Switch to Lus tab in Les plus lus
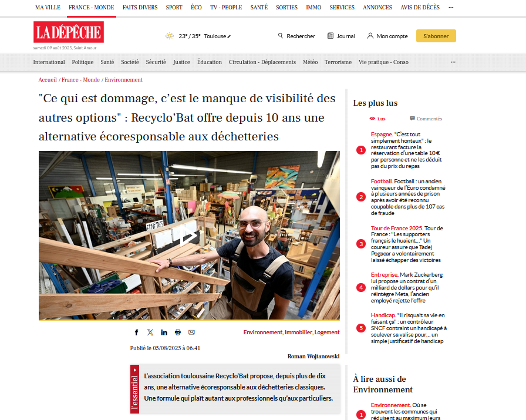 click(377, 119)
